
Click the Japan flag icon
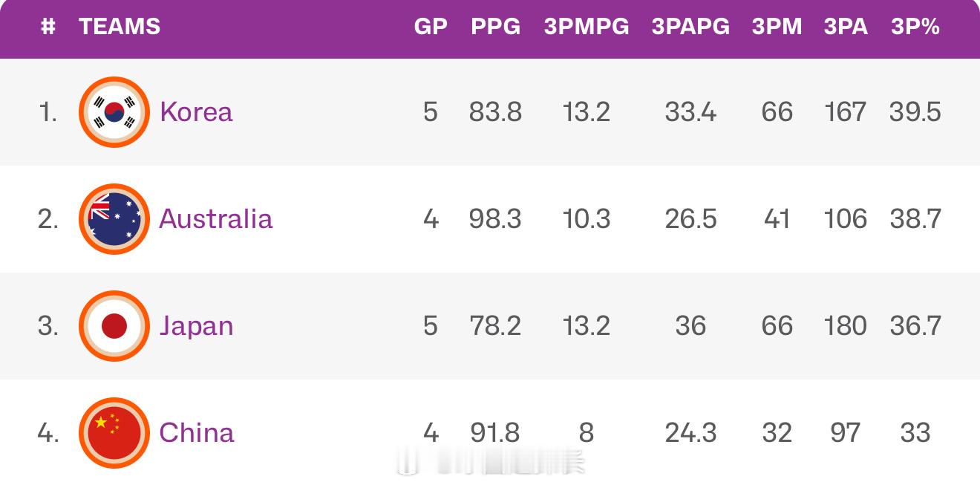point(114,326)
